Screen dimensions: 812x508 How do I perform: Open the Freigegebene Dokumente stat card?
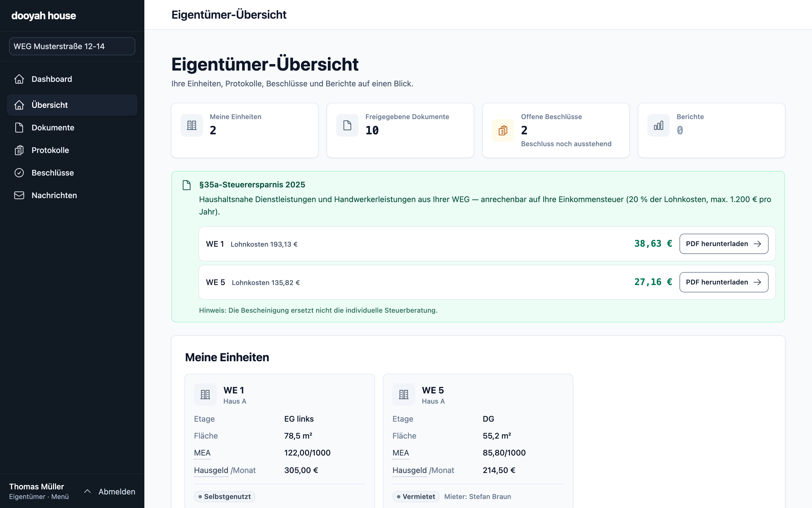tap(400, 130)
